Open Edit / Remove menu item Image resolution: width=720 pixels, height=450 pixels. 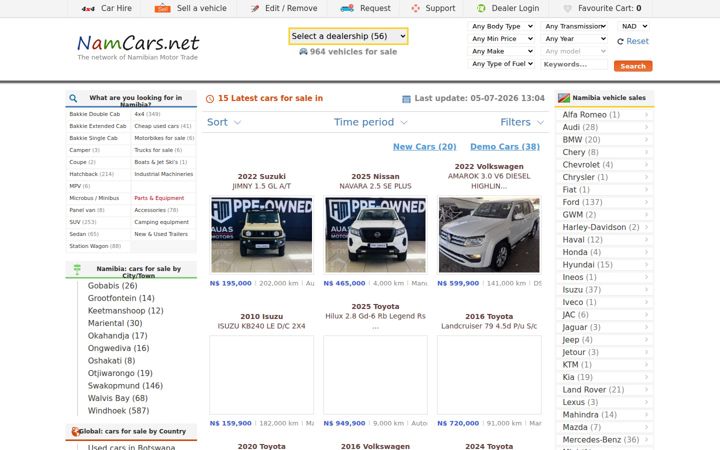284,8
